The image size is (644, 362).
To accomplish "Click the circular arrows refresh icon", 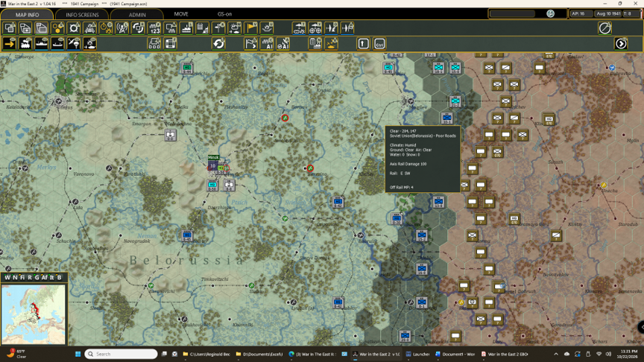I will 219,43.
